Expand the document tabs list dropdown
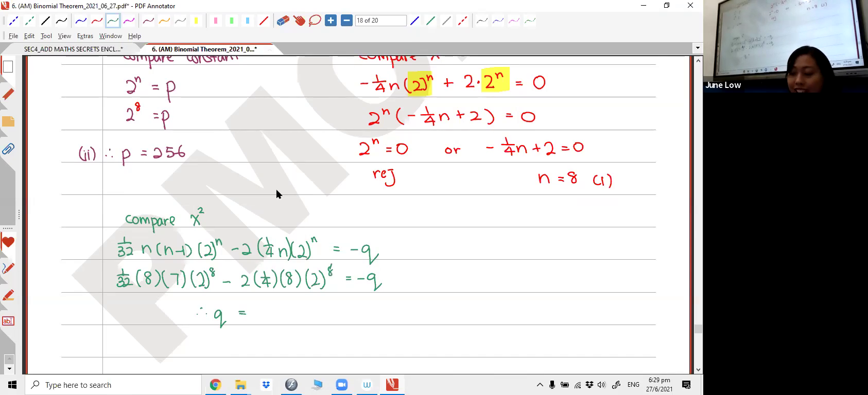 click(698, 48)
